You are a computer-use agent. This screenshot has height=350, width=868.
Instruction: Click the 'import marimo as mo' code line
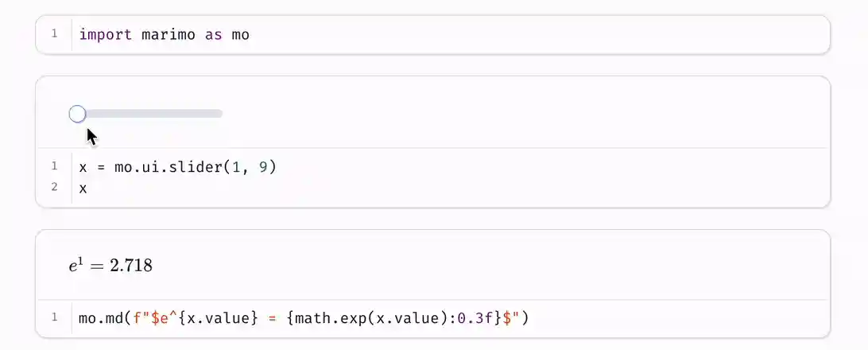pos(164,34)
